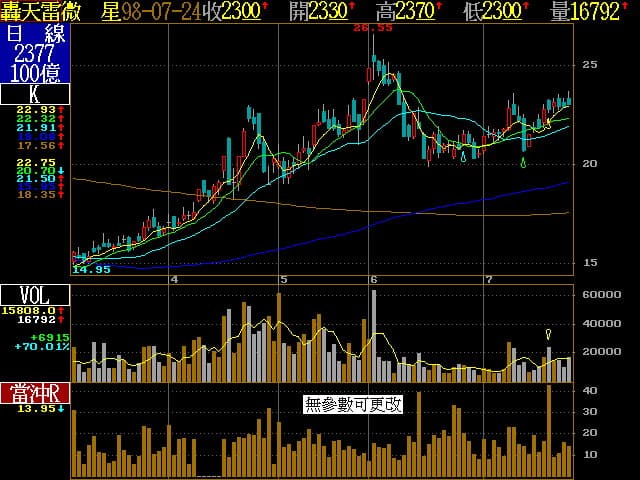Click the cyan down arrow beside 13.95
The height and width of the screenshot is (480, 640).
click(x=61, y=409)
